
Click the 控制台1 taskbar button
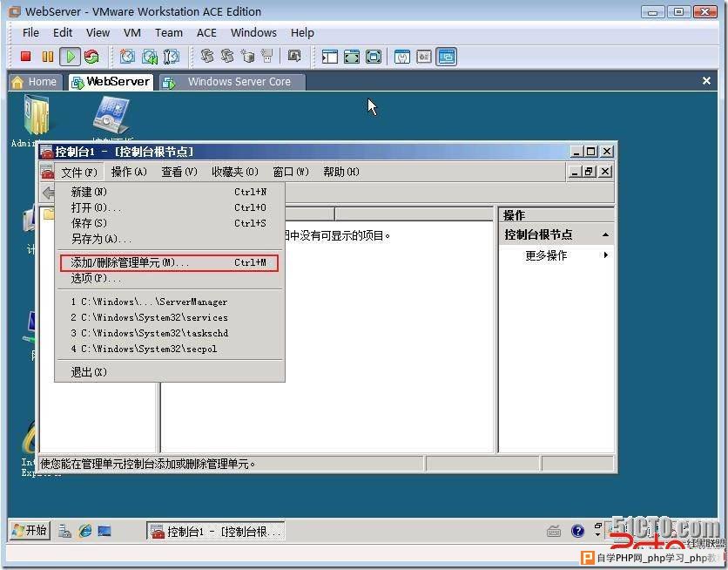click(x=216, y=531)
